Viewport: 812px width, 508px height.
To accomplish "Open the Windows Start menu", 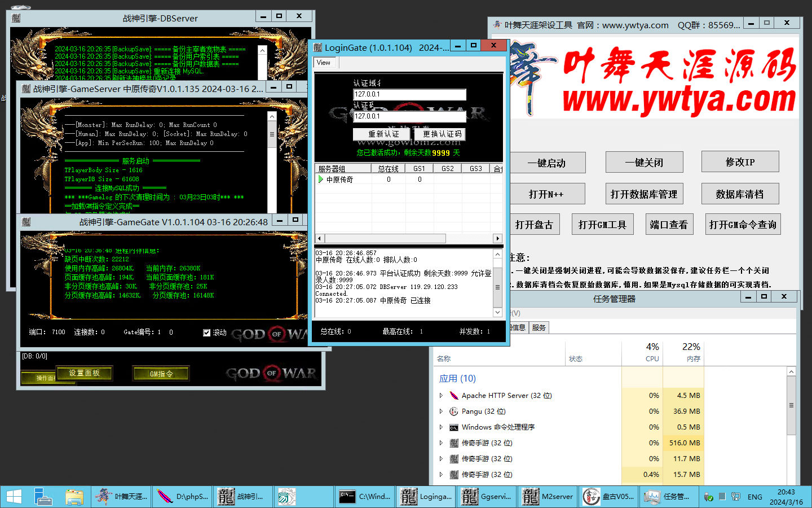I will click(14, 497).
